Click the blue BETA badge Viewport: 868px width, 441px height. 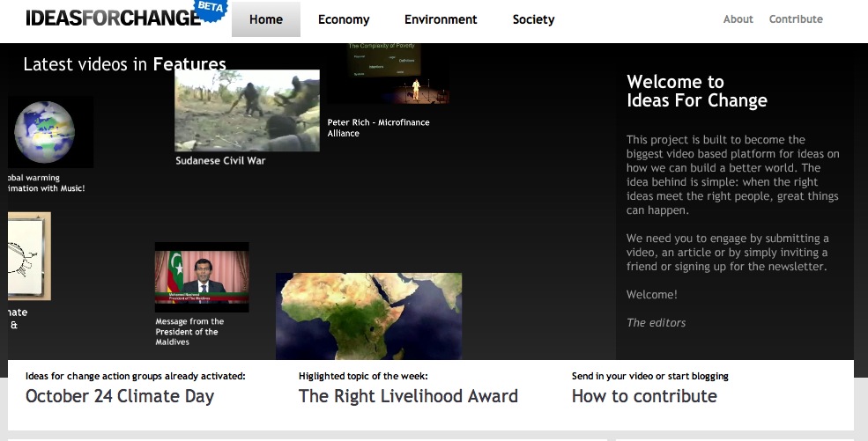coord(211,8)
